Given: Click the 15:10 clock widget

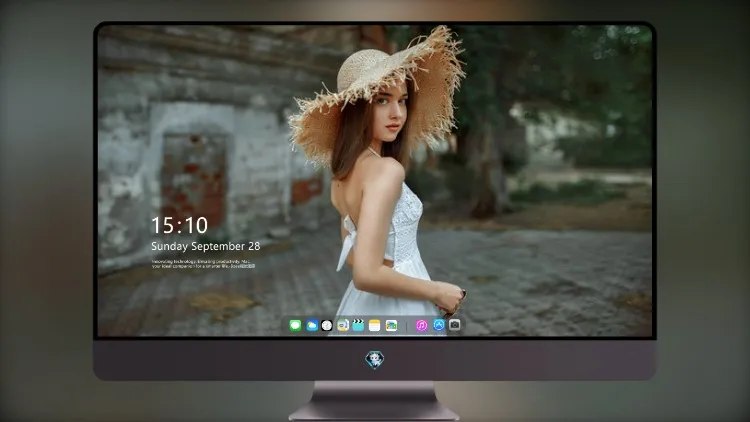Looking at the screenshot, I should (x=180, y=225).
